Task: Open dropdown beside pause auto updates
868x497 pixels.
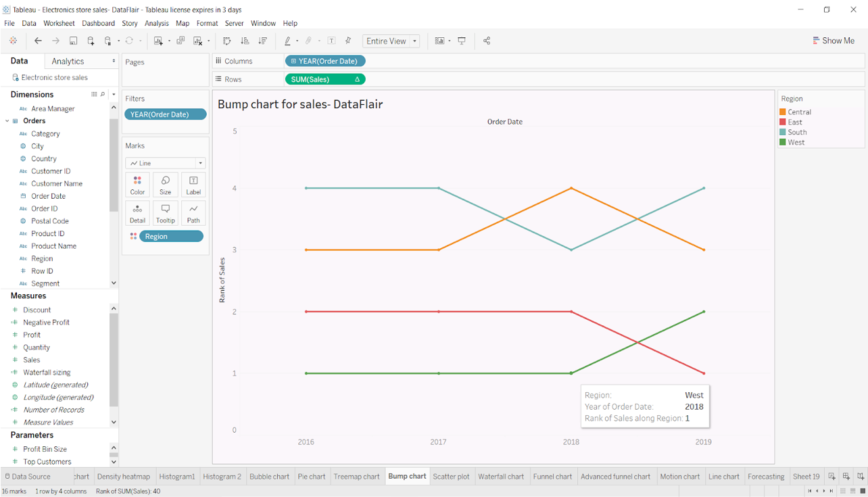Action: point(118,41)
